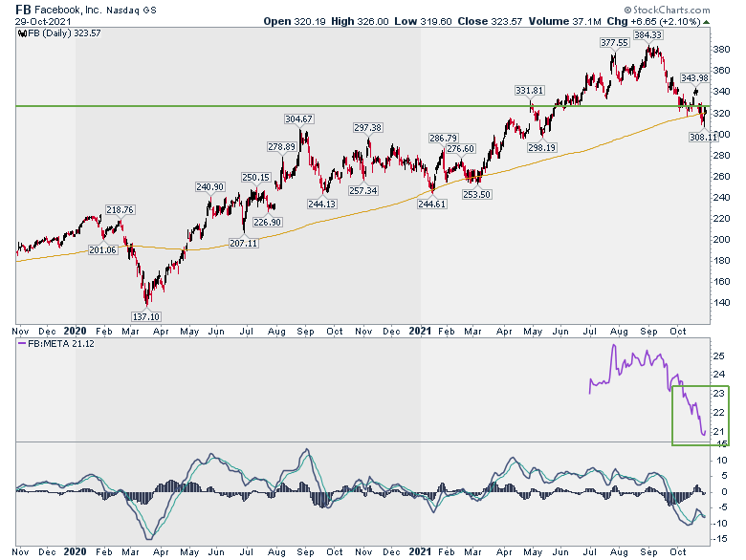This screenshot has width=746, height=560.
Task: Click the purple line marker of the FB:META legend
Action: (22, 343)
